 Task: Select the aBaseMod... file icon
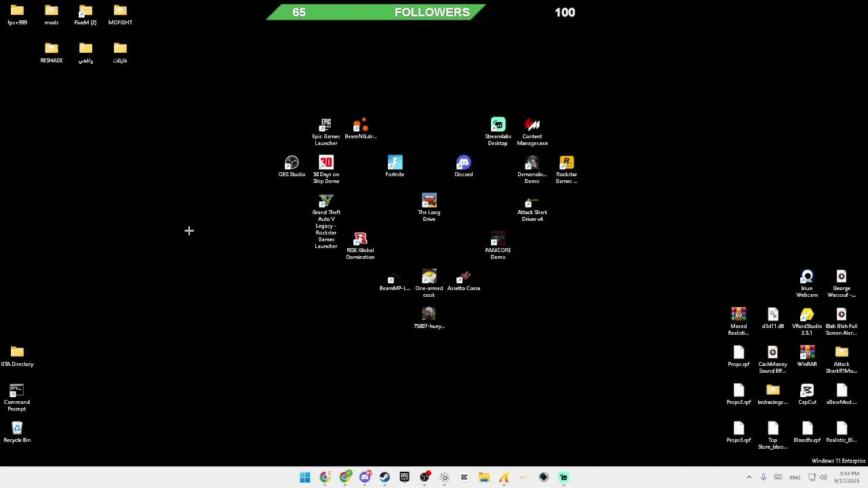(842, 394)
